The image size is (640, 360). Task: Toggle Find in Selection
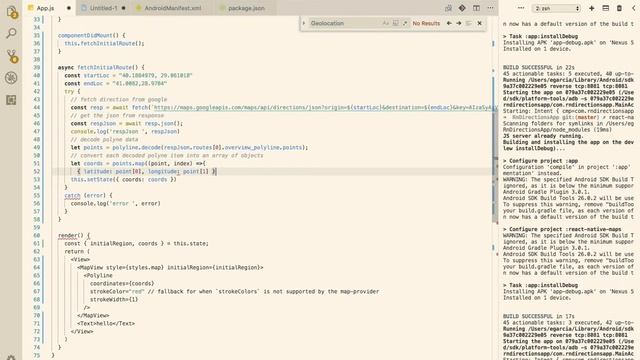tap(469, 23)
